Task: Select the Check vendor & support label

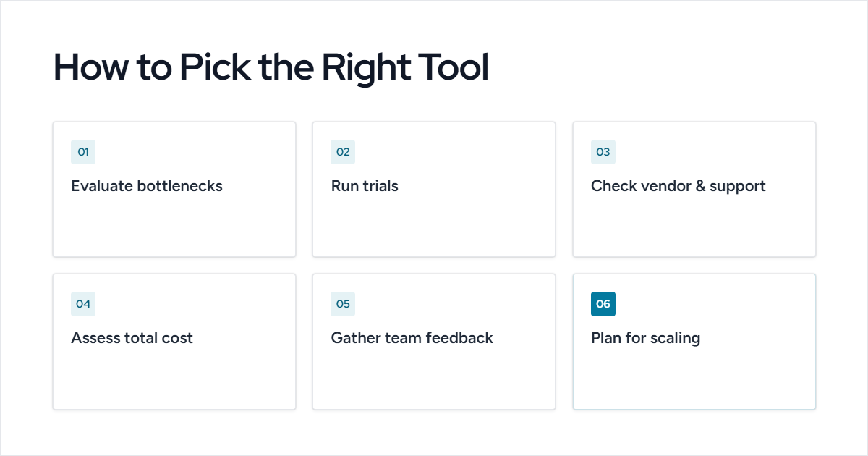Action: coord(678,186)
